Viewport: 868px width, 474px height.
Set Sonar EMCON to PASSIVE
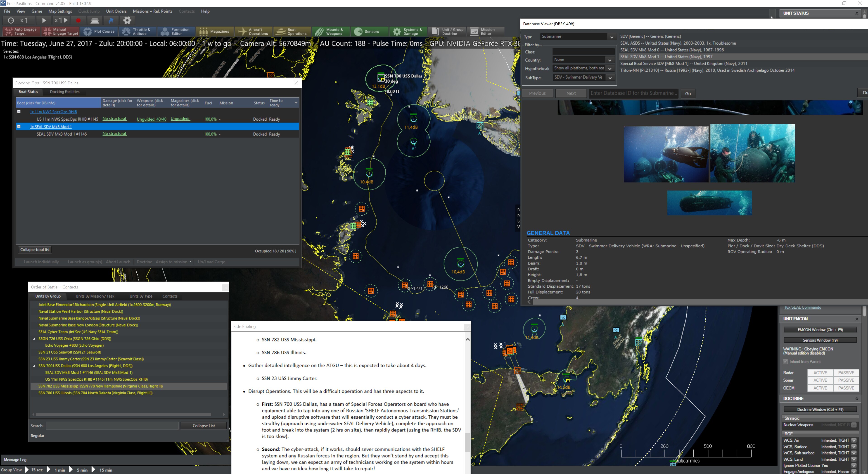pos(846,380)
